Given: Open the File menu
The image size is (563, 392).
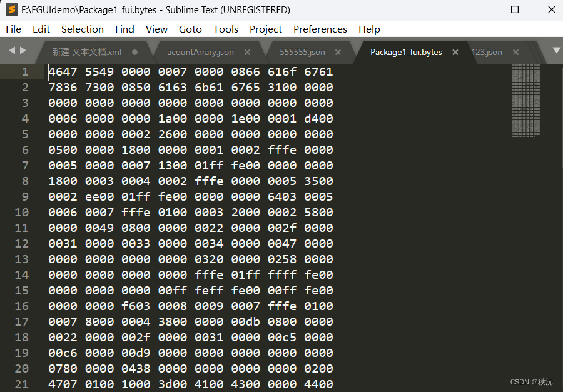Looking at the screenshot, I should tap(13, 29).
